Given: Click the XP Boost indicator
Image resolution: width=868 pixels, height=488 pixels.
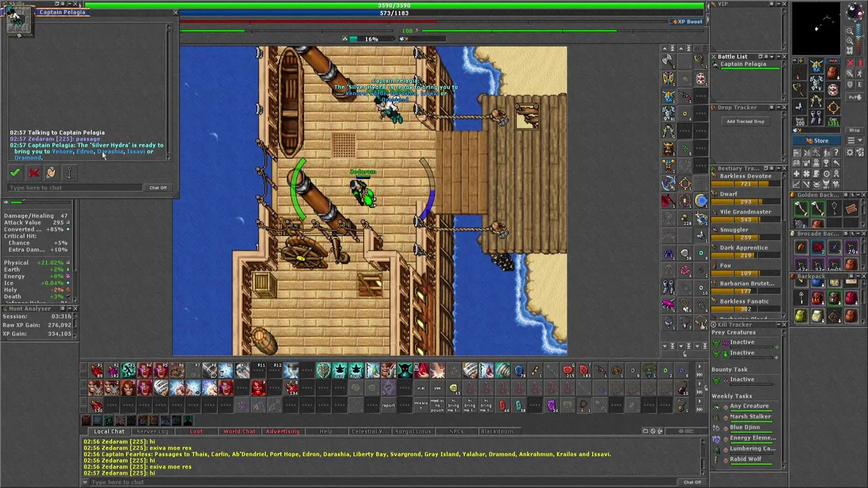Looking at the screenshot, I should point(687,22).
